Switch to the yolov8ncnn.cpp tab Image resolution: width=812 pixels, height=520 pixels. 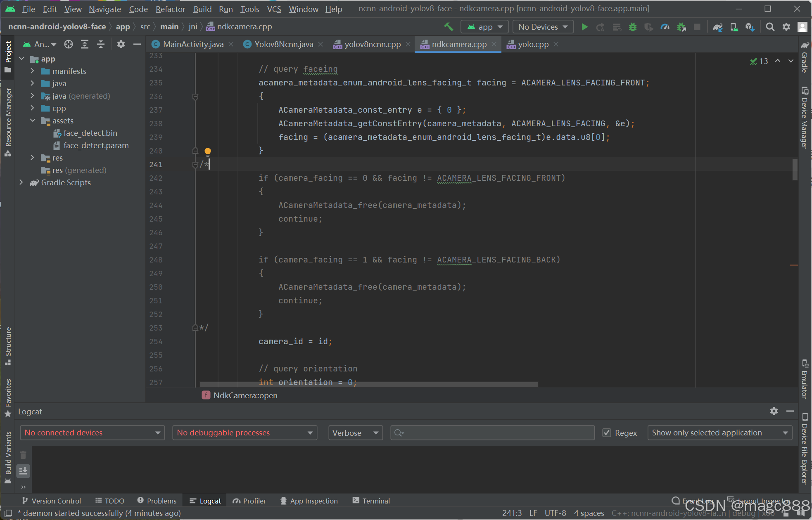pyautogui.click(x=372, y=44)
